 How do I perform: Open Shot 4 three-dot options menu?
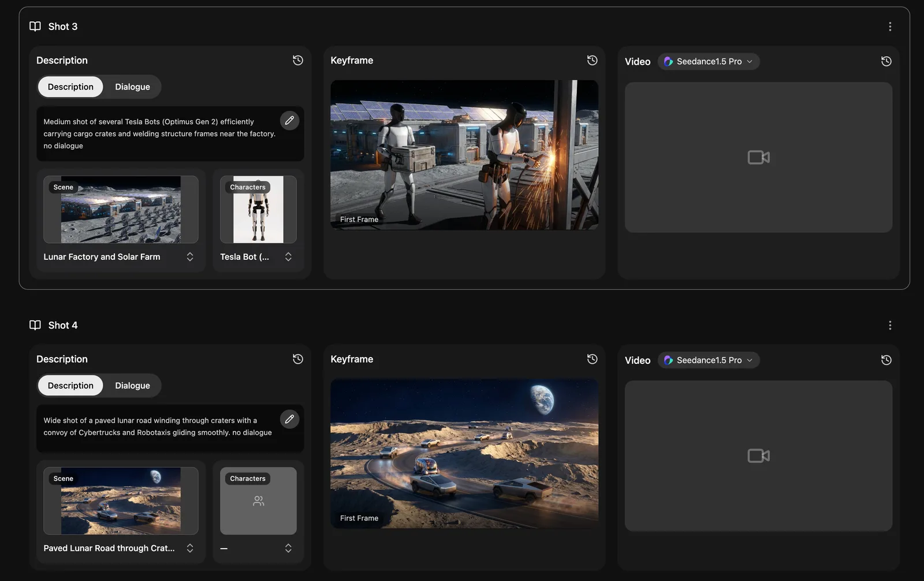889,325
